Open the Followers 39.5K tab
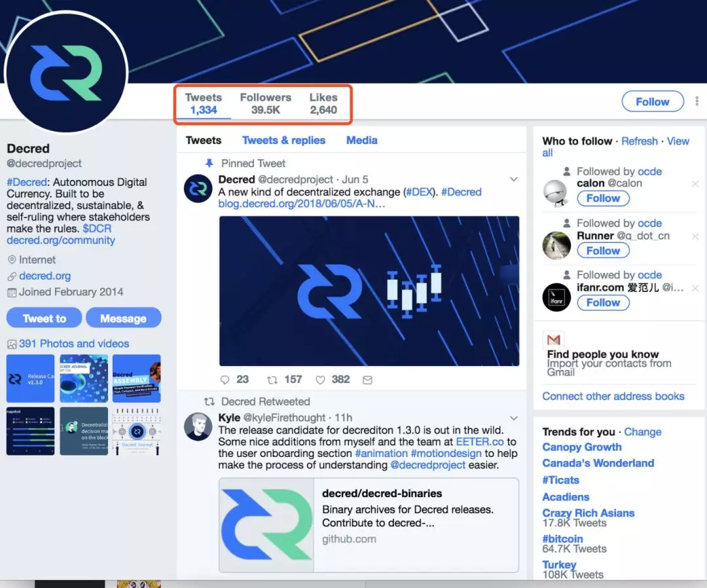The image size is (707, 588). pyautogui.click(x=266, y=103)
